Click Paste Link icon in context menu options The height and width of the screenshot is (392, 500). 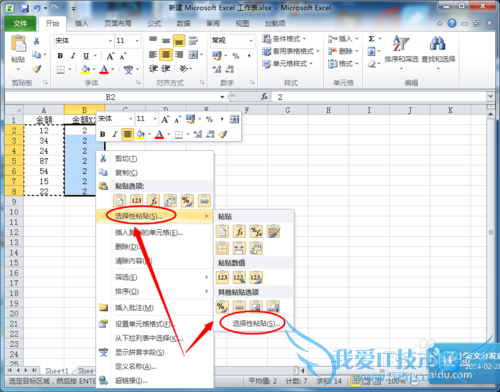pos(204,200)
